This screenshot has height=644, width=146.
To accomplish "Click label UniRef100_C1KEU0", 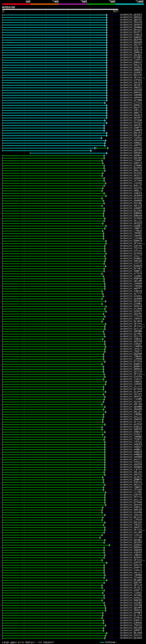I will pyautogui.click(x=131, y=138).
